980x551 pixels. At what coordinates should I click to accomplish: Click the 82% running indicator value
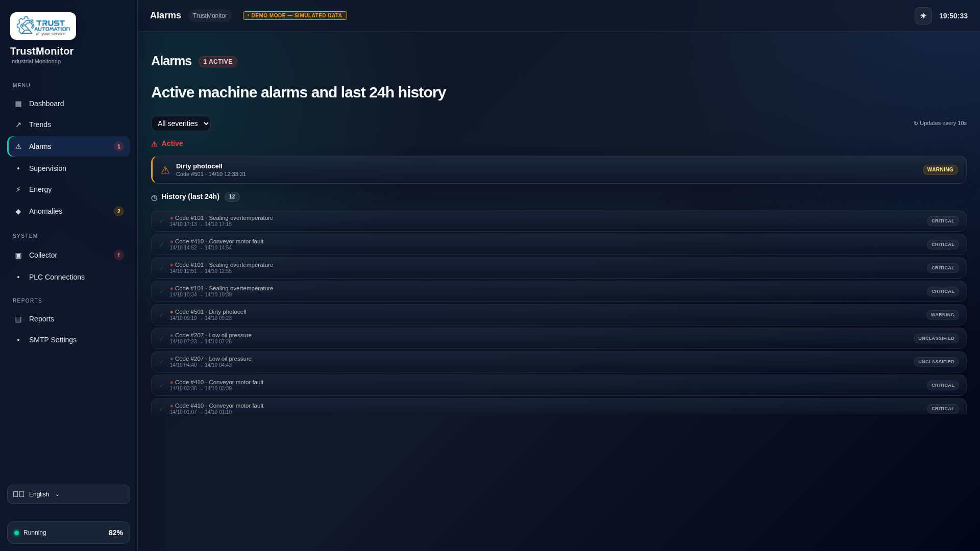[116, 533]
